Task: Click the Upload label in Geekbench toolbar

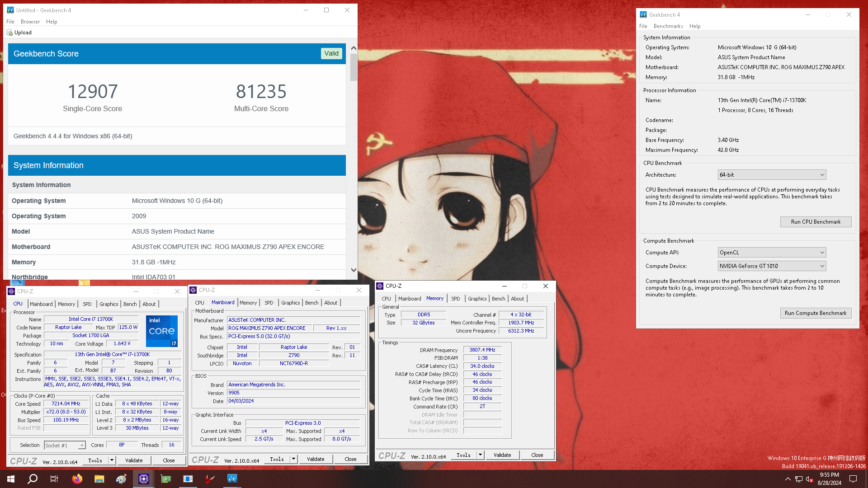Action: pyautogui.click(x=23, y=33)
